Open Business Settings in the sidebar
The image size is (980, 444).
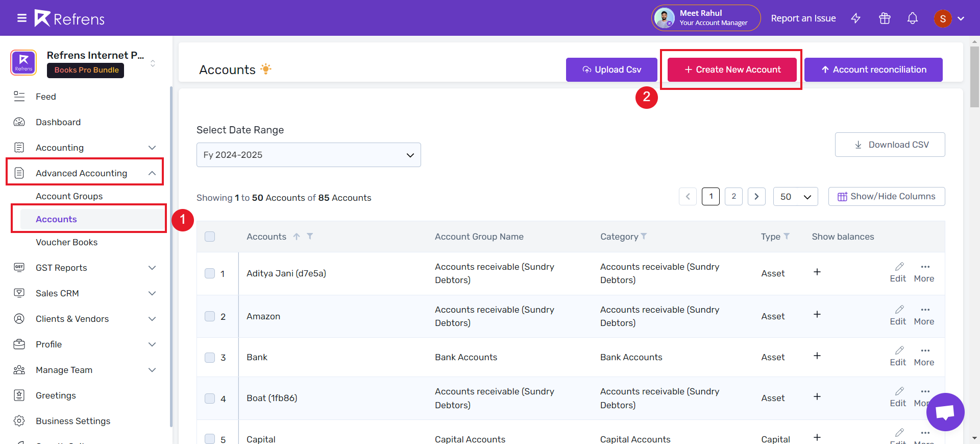pos(73,421)
